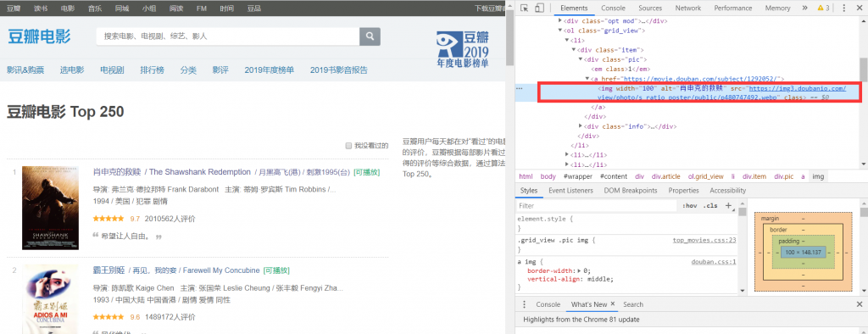Check the 我没看过的 checkbox

point(348,146)
